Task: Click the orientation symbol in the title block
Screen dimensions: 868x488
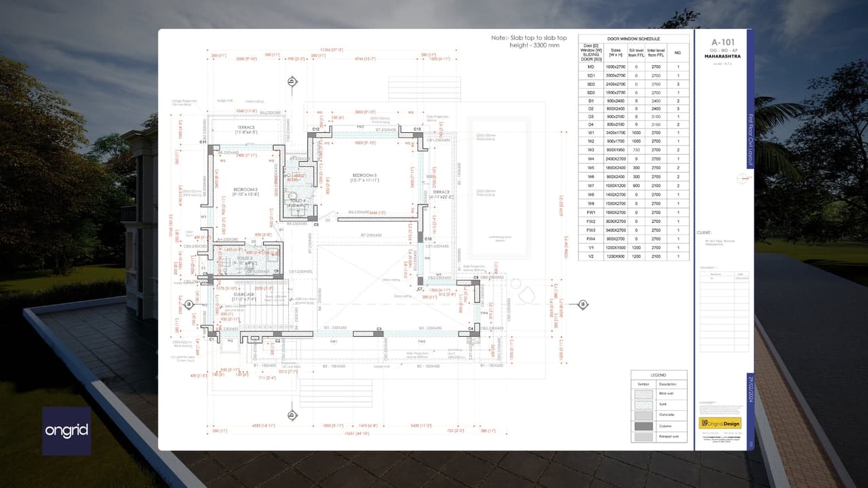Action: click(x=745, y=180)
